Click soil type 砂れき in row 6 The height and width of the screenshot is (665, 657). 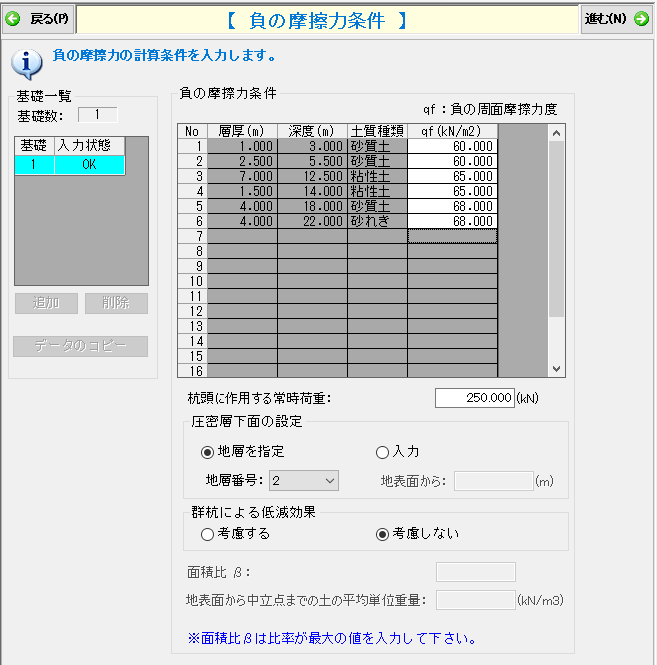pyautogui.click(x=377, y=221)
